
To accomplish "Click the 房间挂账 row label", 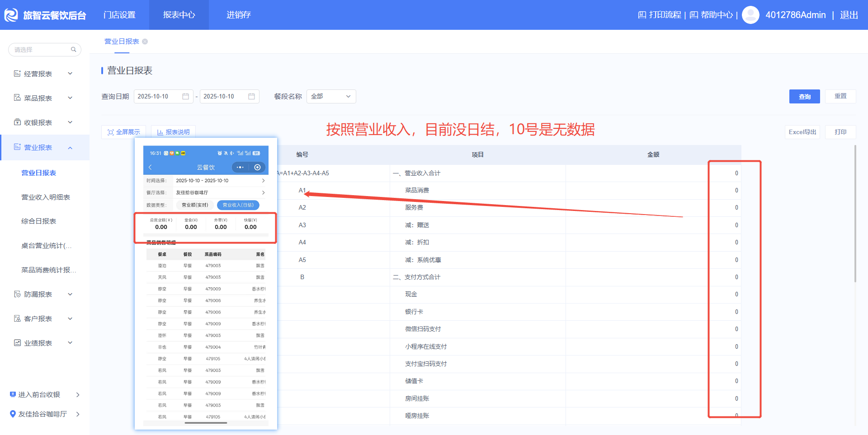I will [417, 399].
